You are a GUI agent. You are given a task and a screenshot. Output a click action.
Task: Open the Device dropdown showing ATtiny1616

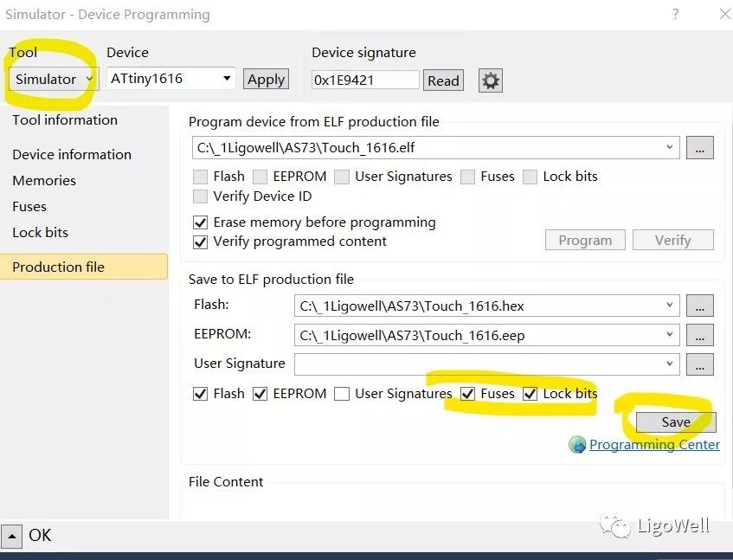[170, 78]
